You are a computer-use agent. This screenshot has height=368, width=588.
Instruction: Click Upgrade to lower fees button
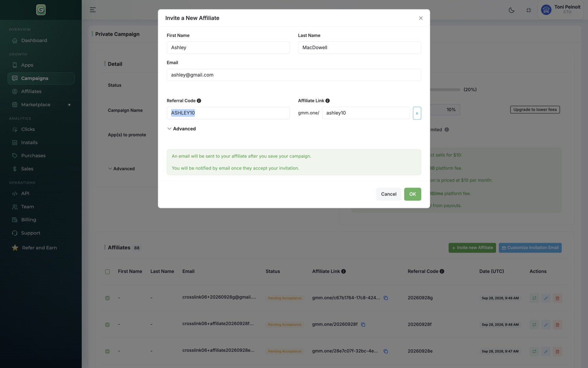[x=535, y=110]
